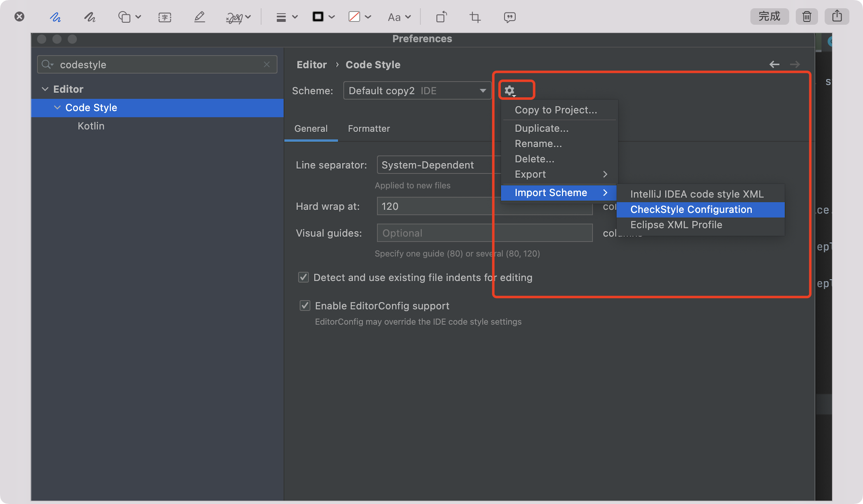Click the forward navigation arrow
The height and width of the screenshot is (504, 863).
tap(795, 64)
